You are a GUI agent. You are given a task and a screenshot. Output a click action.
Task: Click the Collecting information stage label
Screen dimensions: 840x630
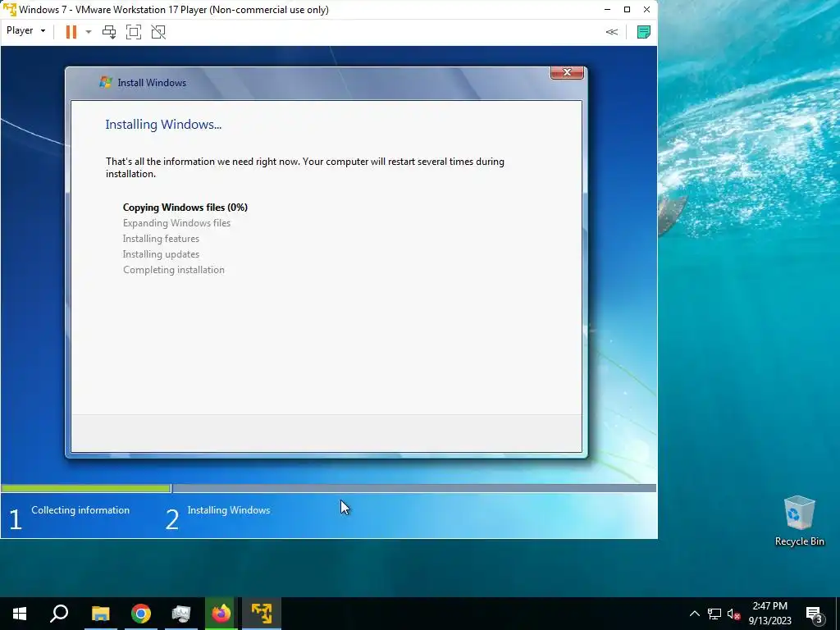80,510
